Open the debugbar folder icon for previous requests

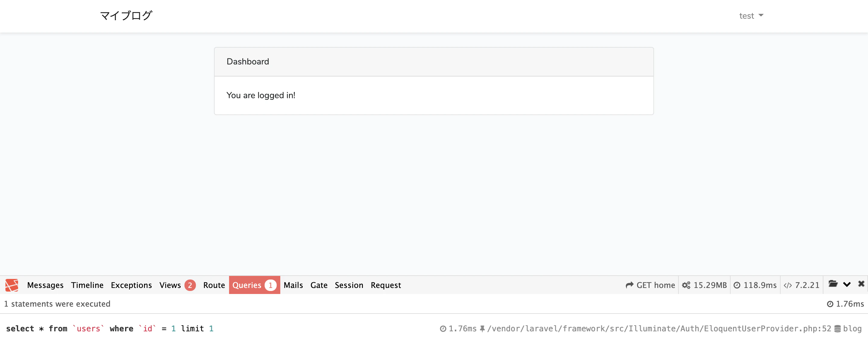click(x=833, y=284)
